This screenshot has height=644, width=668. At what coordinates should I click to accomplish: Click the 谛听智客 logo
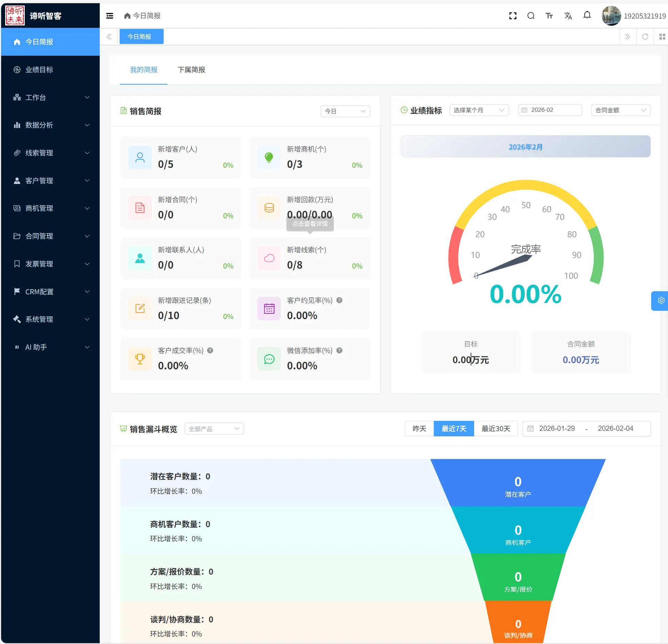pyautogui.click(x=15, y=15)
